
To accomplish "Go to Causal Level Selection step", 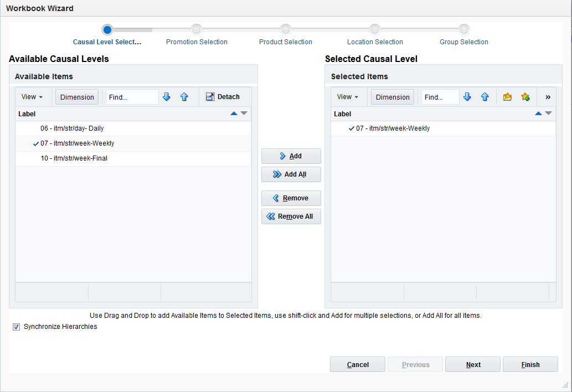I will point(107,42).
